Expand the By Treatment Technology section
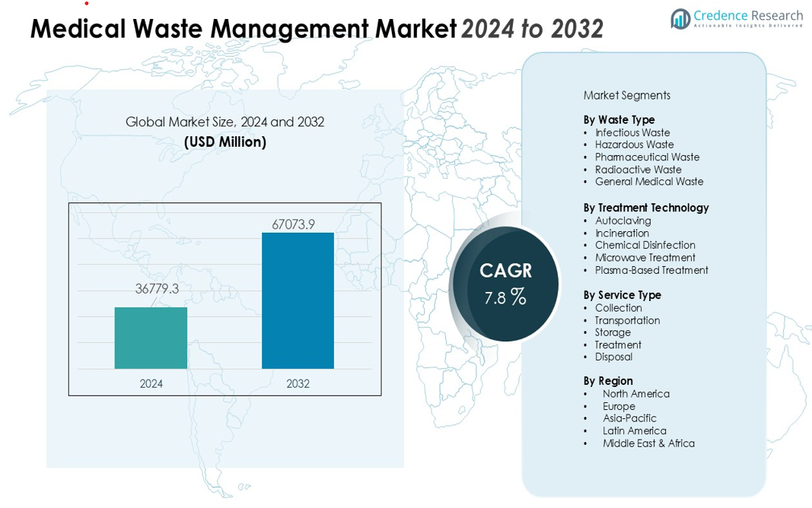 (645, 208)
